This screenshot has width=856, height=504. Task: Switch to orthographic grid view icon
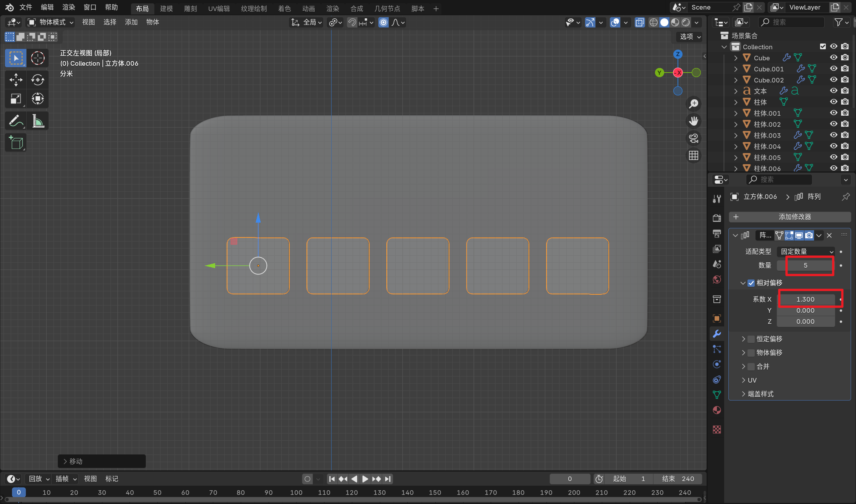[693, 155]
